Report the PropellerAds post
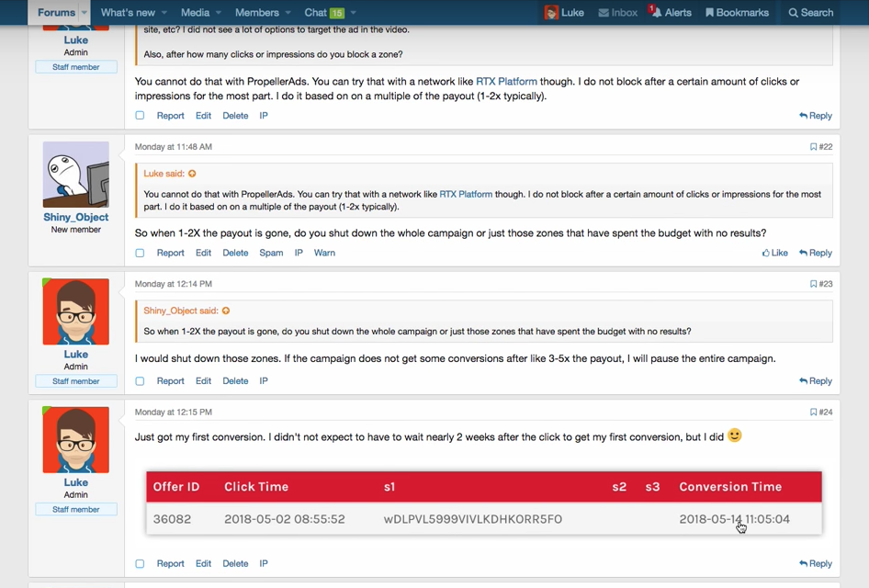This screenshot has width=869, height=588. click(x=170, y=115)
